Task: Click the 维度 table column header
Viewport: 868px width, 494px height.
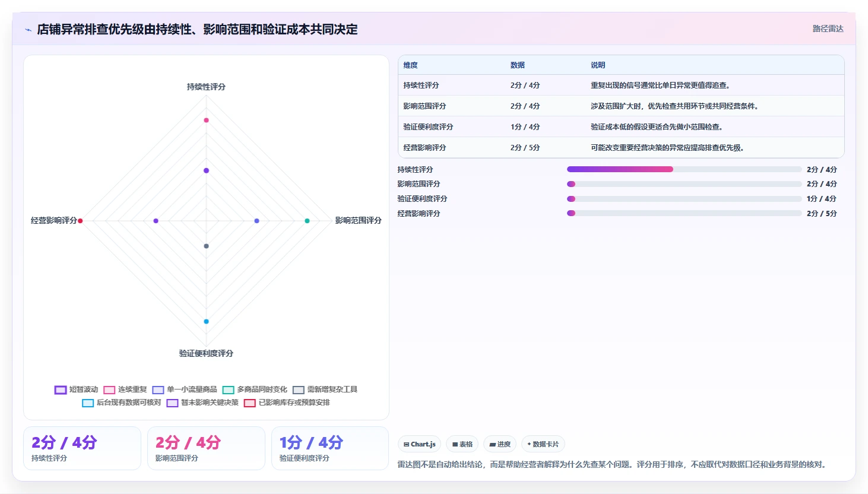Action: click(411, 65)
